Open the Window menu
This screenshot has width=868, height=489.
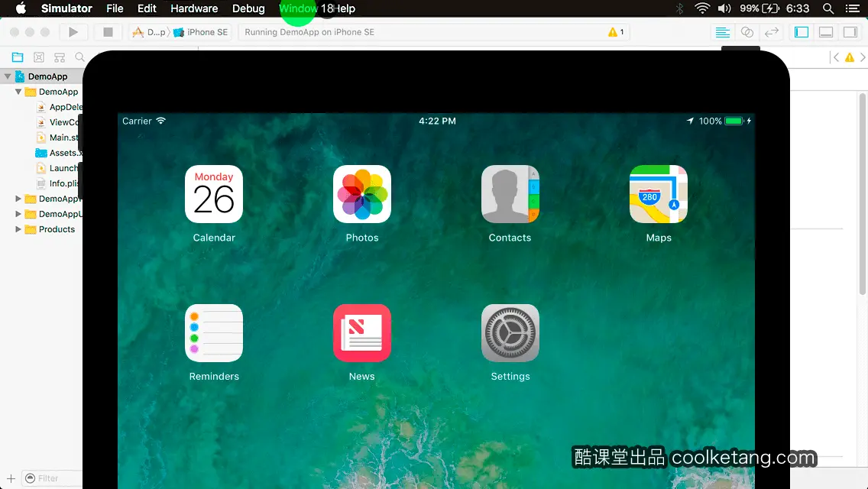tap(298, 8)
